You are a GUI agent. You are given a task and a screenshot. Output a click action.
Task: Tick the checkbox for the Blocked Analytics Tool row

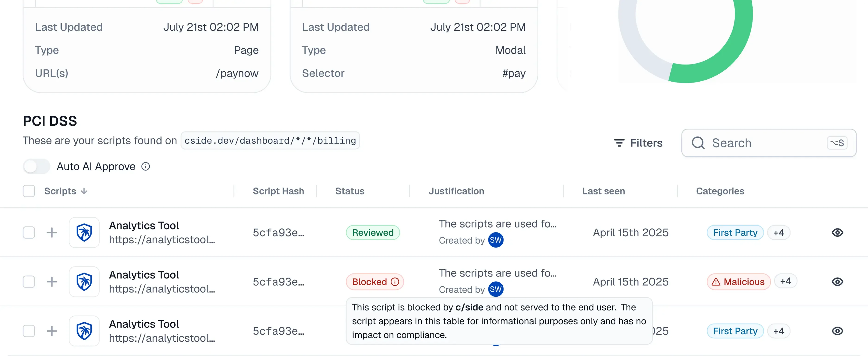(29, 282)
